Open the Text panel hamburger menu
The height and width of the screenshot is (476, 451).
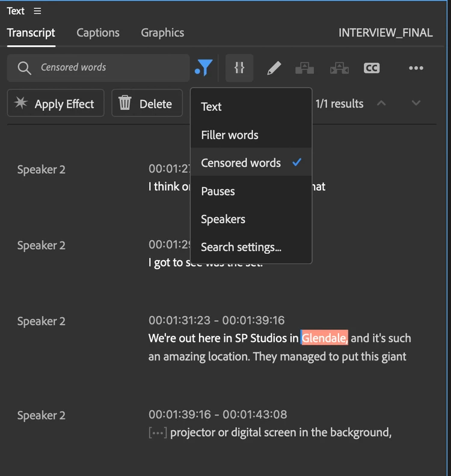pos(38,11)
